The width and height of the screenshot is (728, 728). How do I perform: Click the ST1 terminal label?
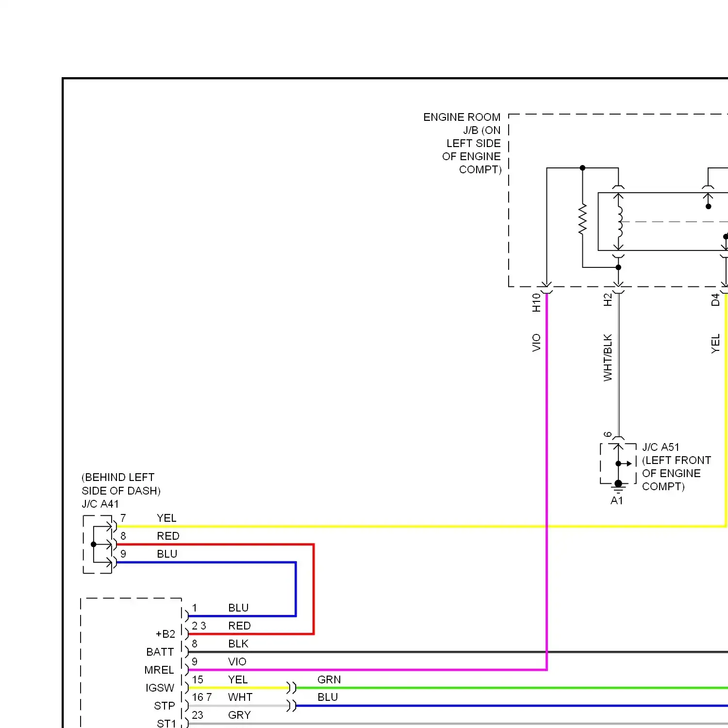pyautogui.click(x=166, y=723)
